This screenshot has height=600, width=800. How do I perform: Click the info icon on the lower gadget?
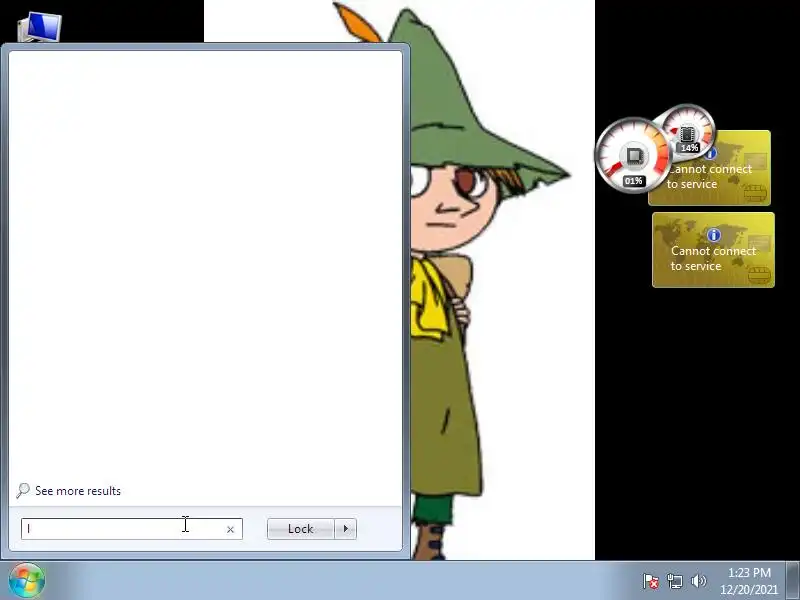click(713, 235)
